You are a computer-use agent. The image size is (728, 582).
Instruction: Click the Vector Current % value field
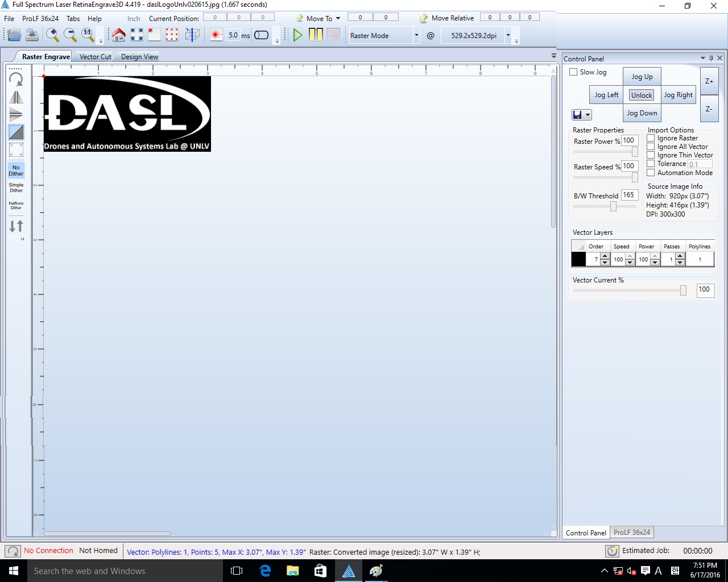(705, 290)
